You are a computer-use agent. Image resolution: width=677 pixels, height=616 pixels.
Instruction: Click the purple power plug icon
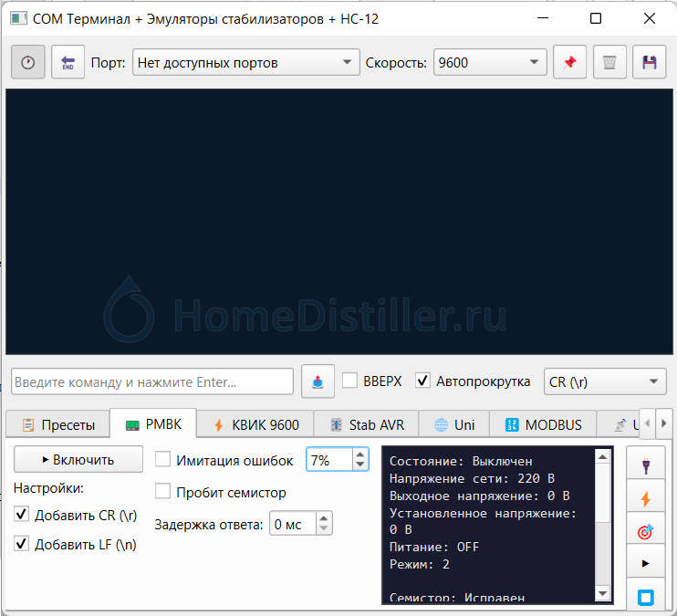click(x=646, y=466)
